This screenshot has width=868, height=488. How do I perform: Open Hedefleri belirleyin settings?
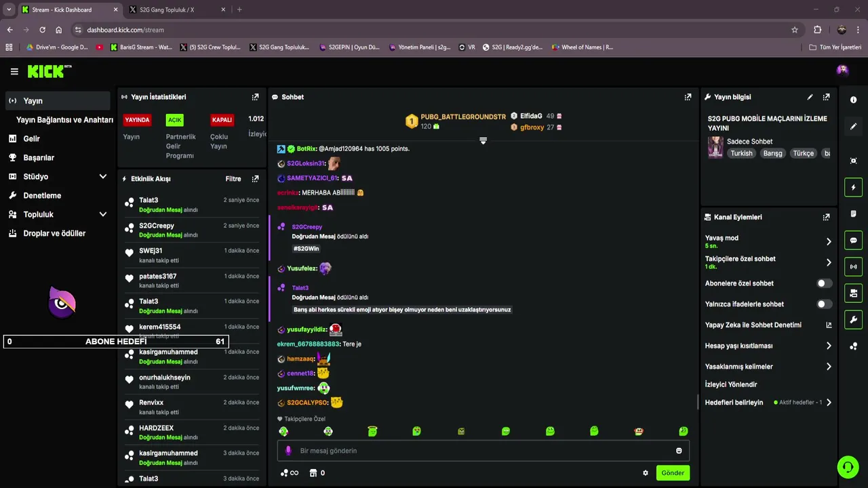[768, 403]
